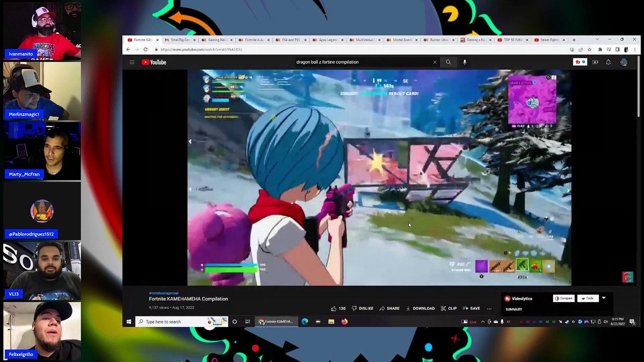Like the video with thumbs up

(338, 308)
